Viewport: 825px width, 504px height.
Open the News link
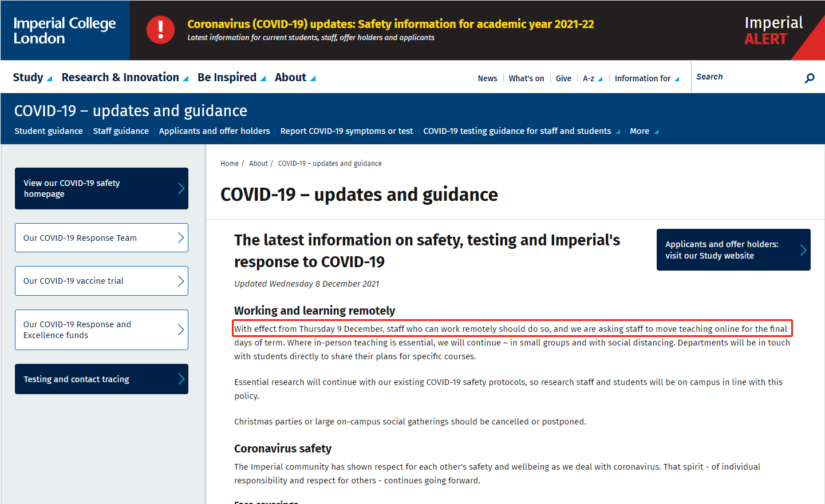(487, 78)
